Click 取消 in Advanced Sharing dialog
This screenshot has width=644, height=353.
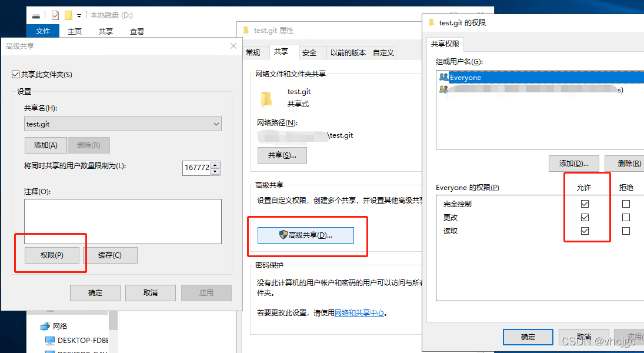coord(151,293)
